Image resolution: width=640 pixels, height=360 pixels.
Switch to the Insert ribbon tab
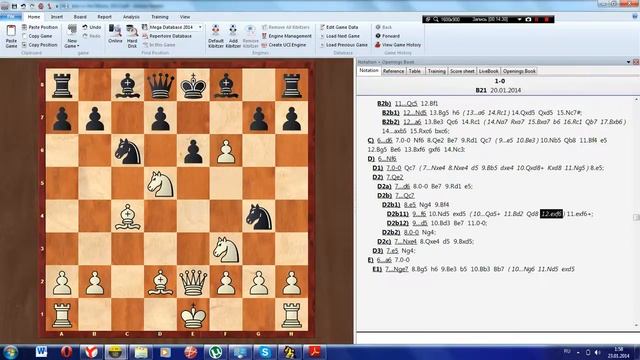pyautogui.click(x=57, y=17)
